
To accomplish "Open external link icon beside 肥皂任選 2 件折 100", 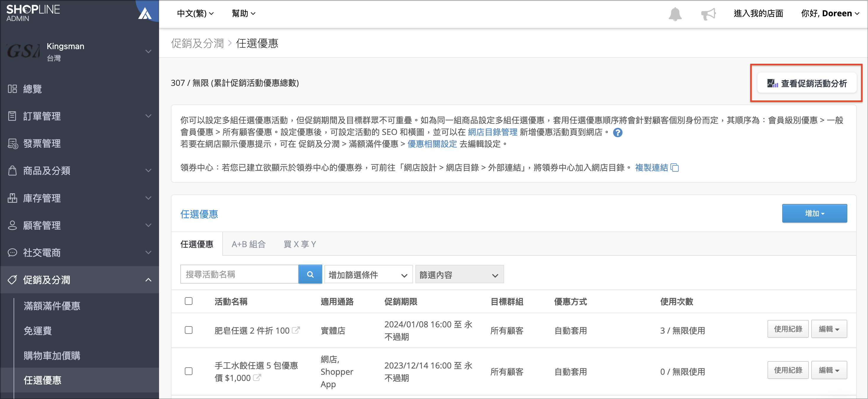I will [296, 330].
